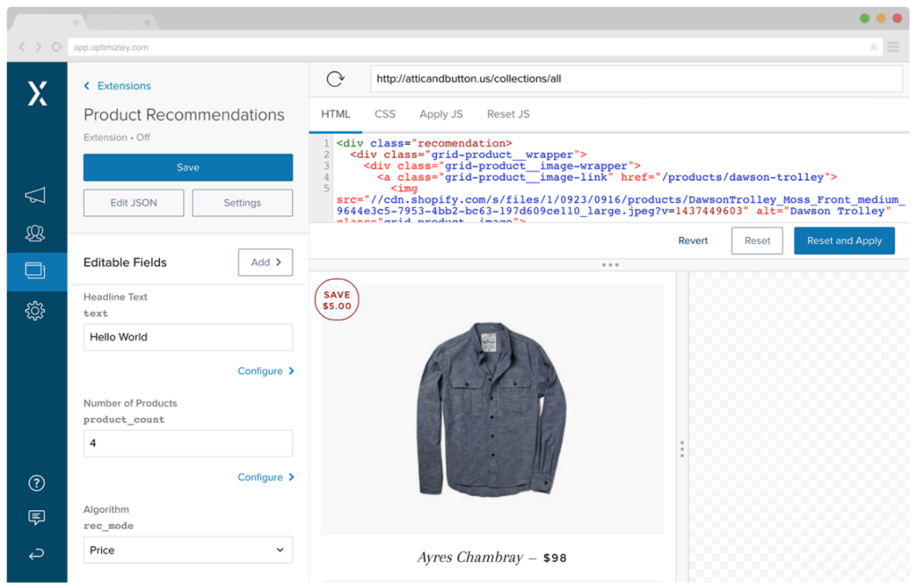Open the Algorithm Price dropdown

[188, 550]
